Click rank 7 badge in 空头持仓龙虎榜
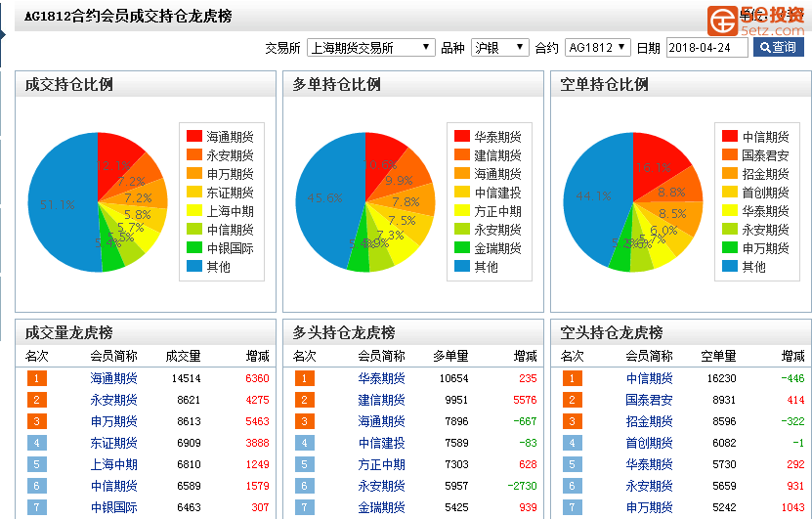 point(573,507)
